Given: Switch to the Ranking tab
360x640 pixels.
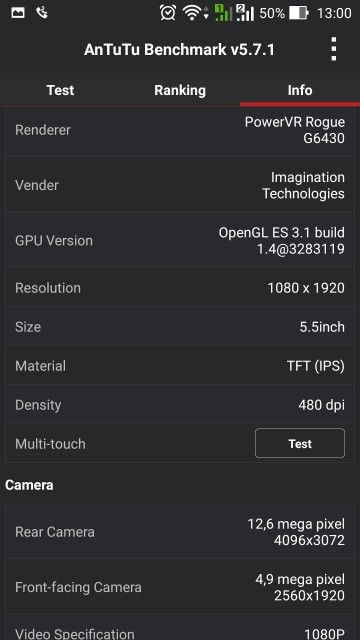Looking at the screenshot, I should click(x=180, y=90).
